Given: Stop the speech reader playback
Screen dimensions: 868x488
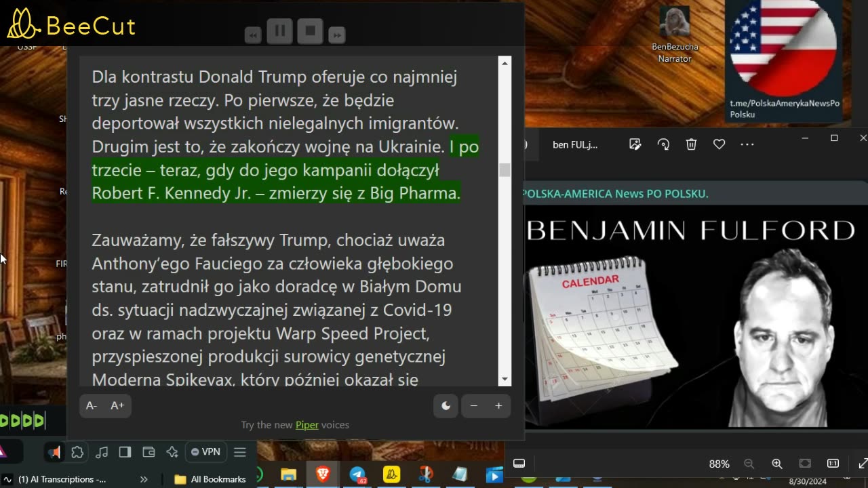Looking at the screenshot, I should click(311, 31).
